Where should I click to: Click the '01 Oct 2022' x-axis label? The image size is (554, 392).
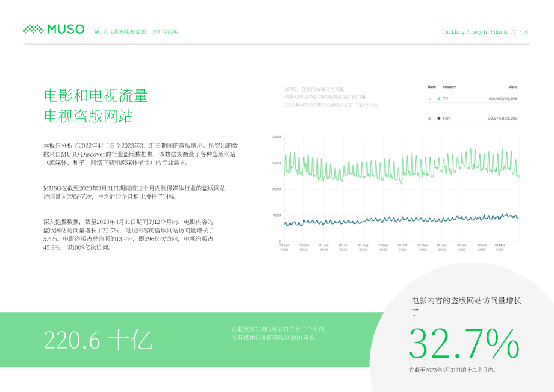coord(402,247)
